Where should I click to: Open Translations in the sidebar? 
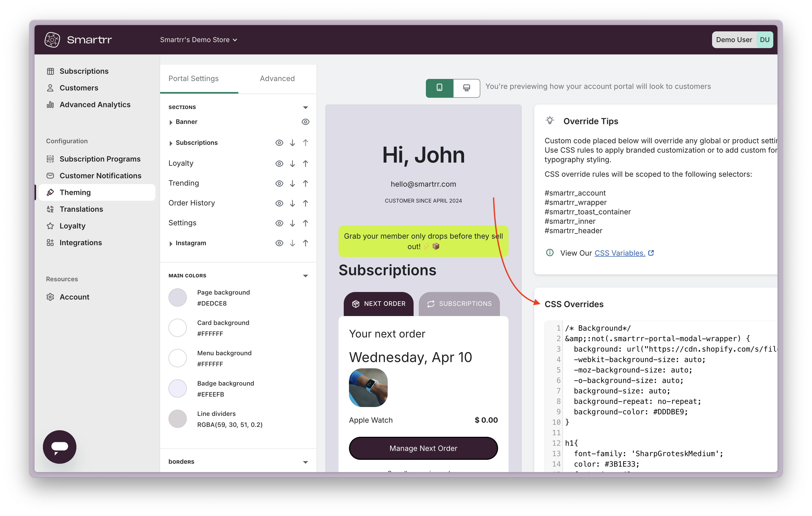pyautogui.click(x=81, y=209)
